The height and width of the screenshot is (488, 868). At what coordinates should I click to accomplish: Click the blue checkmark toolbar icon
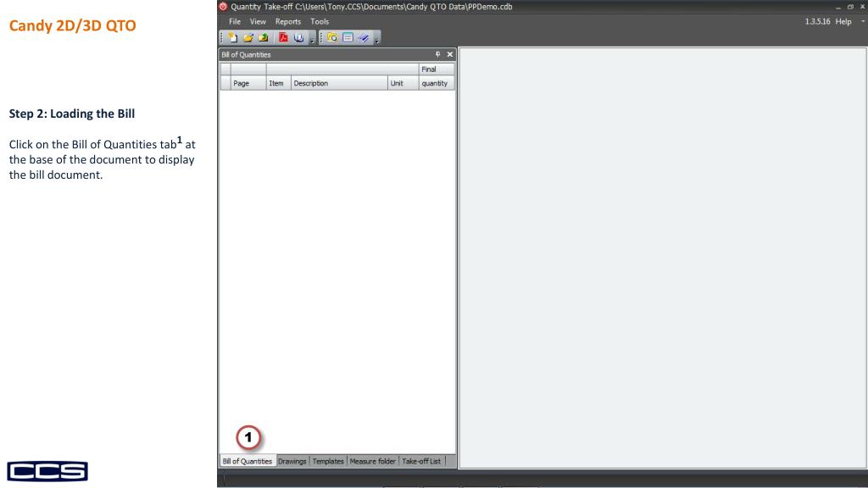363,37
